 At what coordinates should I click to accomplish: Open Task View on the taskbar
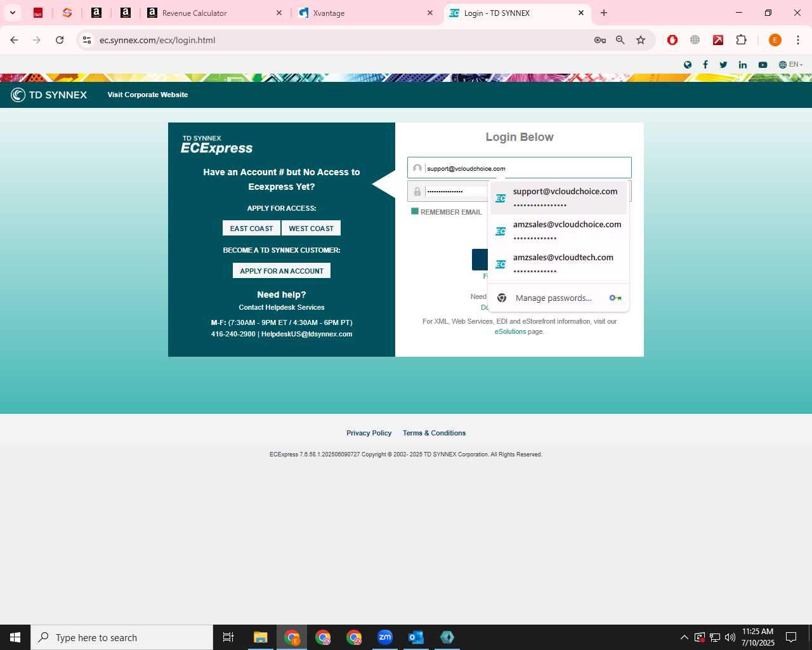point(228,637)
